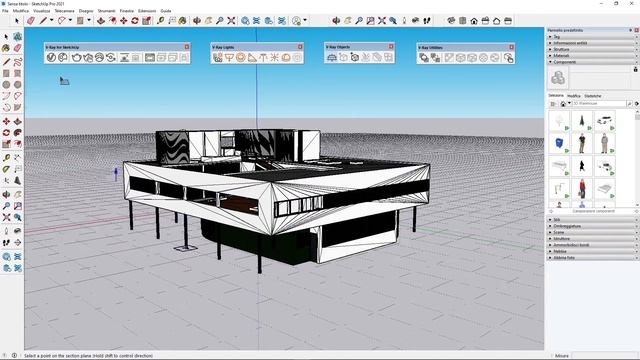
Task: Expand the Materiali panel
Action: point(592,56)
